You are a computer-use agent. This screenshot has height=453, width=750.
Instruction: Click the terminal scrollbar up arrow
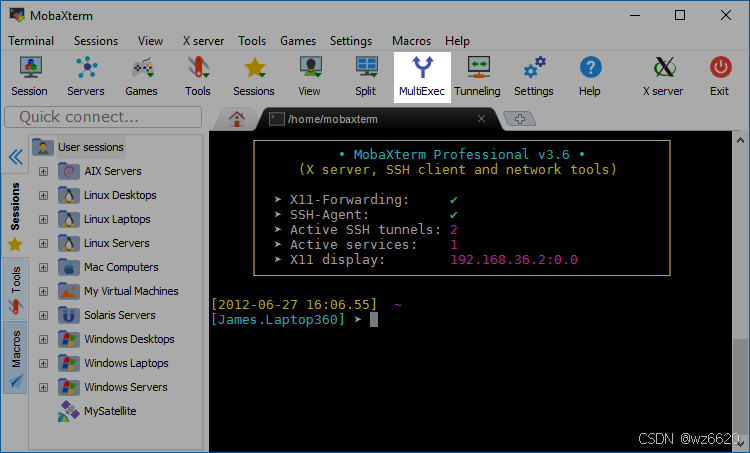[x=740, y=140]
